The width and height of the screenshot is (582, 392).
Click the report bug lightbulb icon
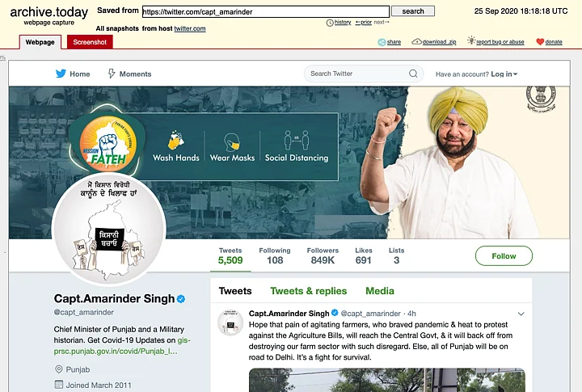tap(471, 40)
